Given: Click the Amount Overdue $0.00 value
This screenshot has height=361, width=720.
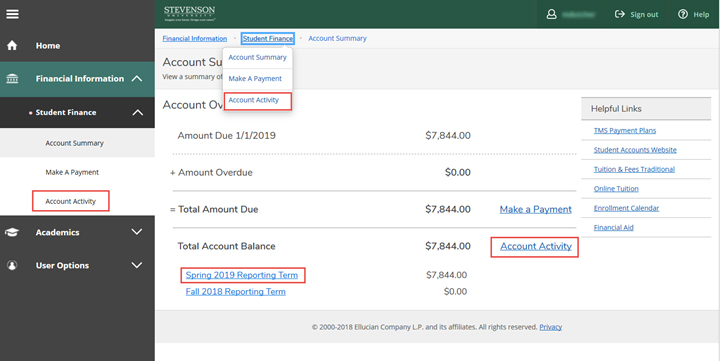Looking at the screenshot, I should pos(458,173).
